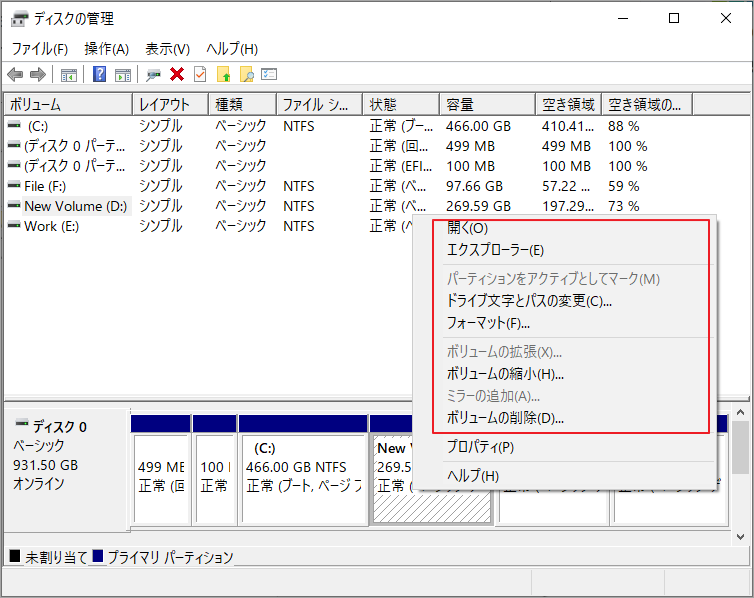Sort by the 種類 column header

(x=243, y=105)
